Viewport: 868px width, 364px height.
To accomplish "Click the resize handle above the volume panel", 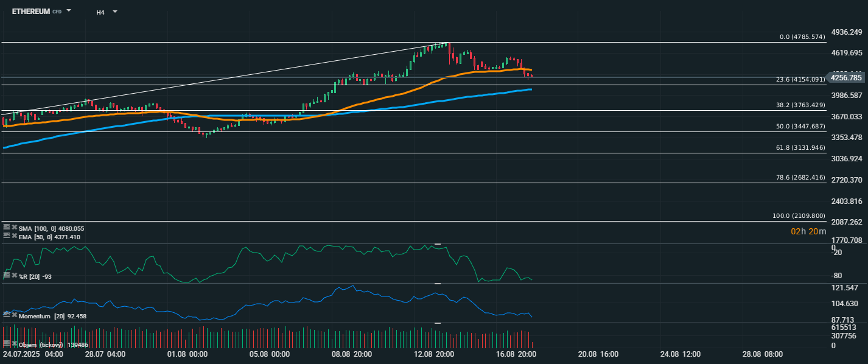I will (x=436, y=323).
